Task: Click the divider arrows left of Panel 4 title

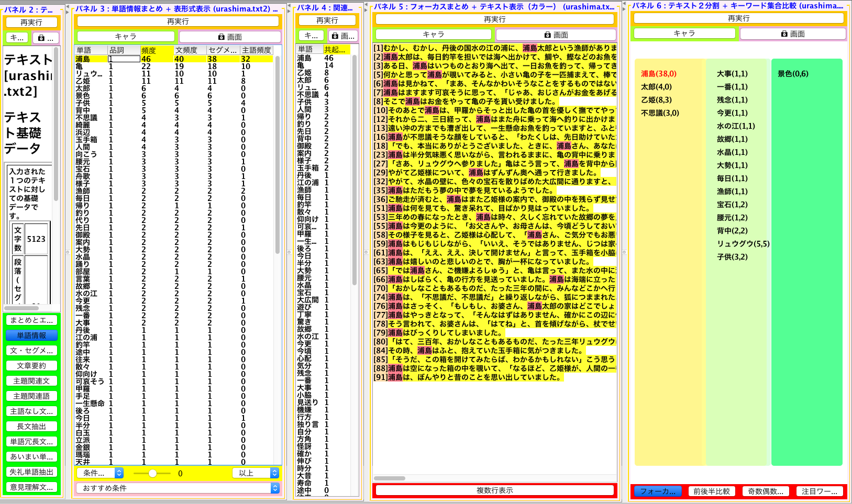Action: [x=290, y=8]
